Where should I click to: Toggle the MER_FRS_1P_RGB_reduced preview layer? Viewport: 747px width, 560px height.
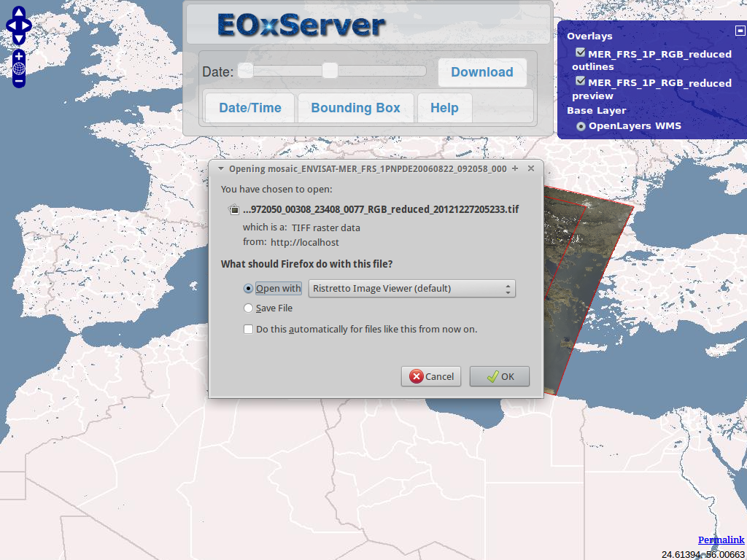580,82
